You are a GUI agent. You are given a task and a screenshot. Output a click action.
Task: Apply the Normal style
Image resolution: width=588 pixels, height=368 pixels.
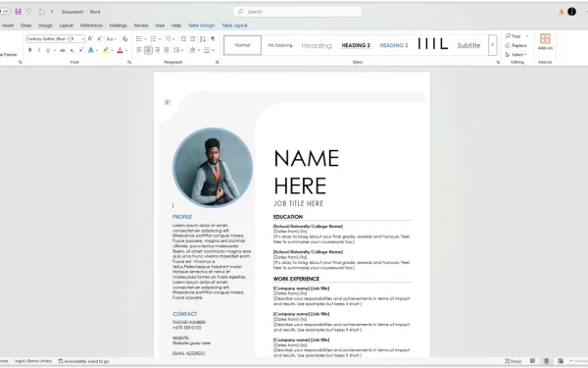click(242, 45)
